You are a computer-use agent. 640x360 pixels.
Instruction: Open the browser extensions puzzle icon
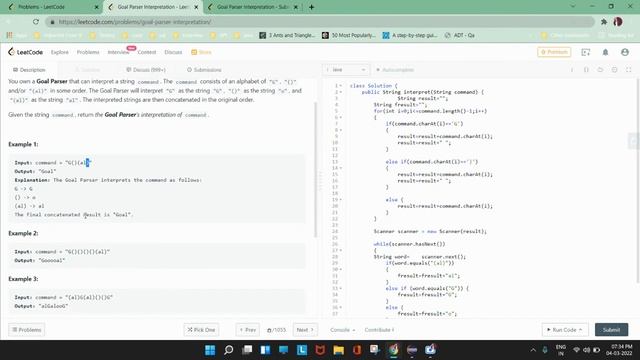(x=604, y=22)
